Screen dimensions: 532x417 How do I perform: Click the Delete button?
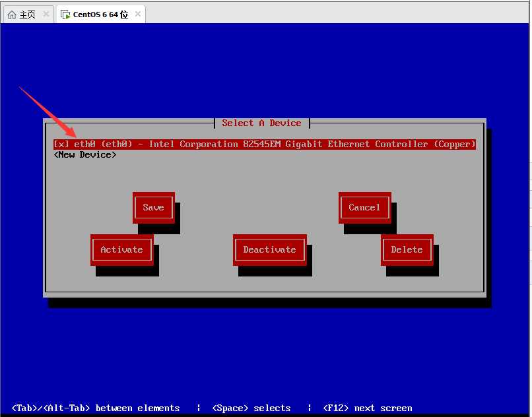click(x=407, y=249)
